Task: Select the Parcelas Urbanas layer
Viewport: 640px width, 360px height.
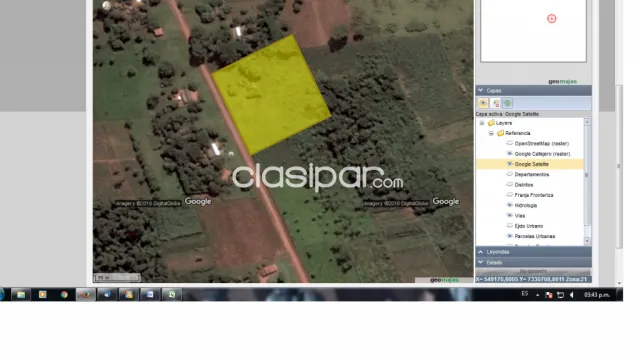Action: point(535,236)
